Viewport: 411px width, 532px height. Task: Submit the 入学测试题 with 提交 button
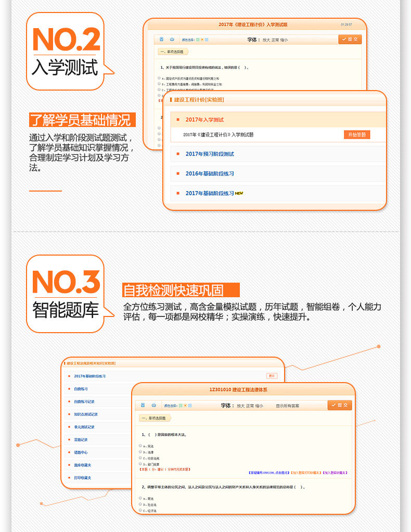pos(350,40)
